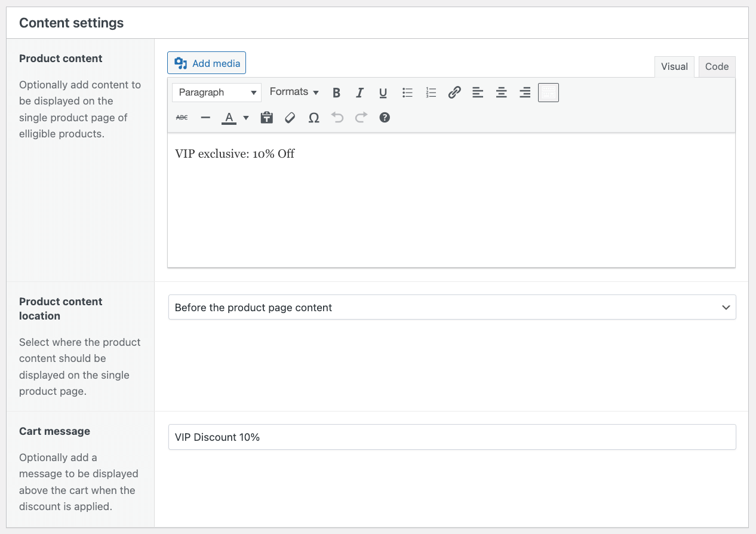756x534 pixels.
Task: Open the Formats menu
Action: coord(293,92)
